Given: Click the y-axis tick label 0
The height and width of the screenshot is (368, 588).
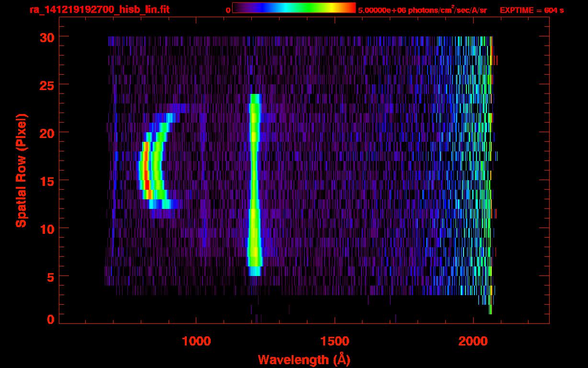Looking at the screenshot, I should click(x=50, y=319).
